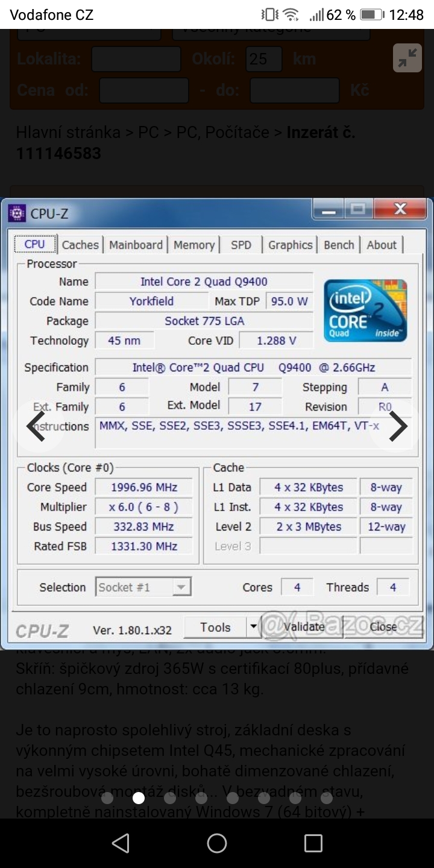434x868 pixels.
Task: Click the Technology value 45 nm
Action: point(124,341)
